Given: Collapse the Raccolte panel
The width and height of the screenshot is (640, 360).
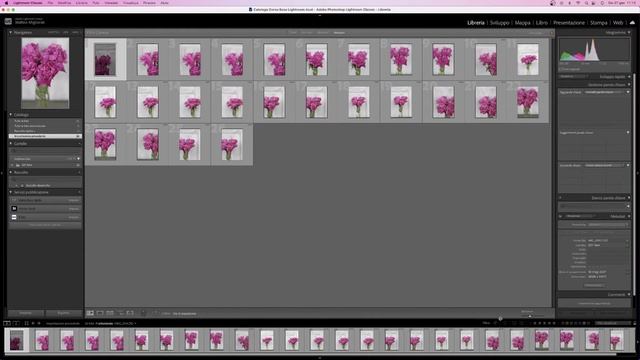Looking at the screenshot, I should [x=11, y=172].
